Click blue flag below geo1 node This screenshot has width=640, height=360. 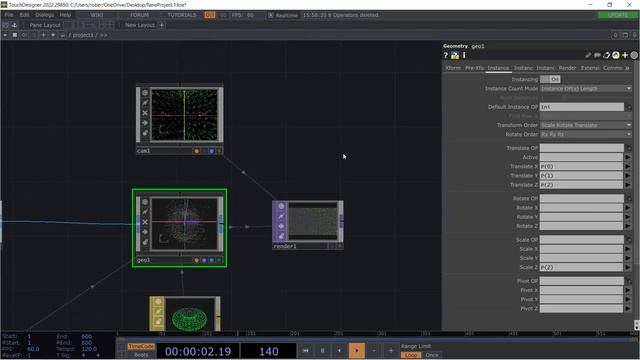212,260
